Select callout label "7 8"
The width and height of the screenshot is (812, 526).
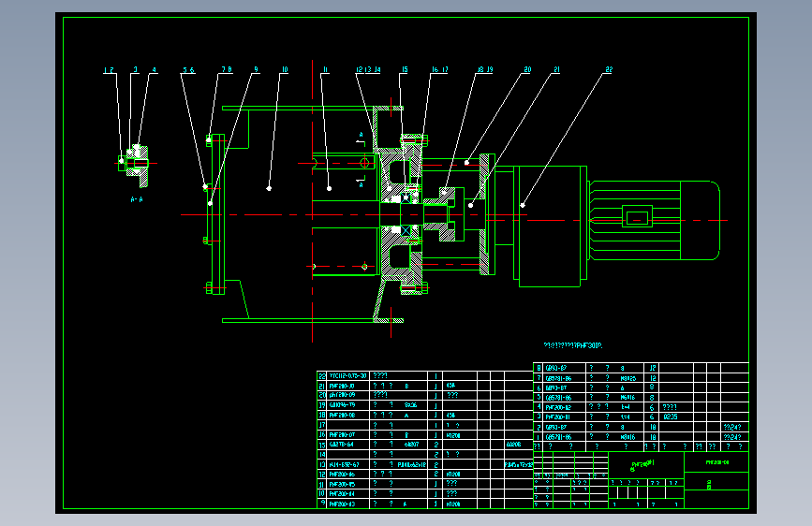(227, 69)
